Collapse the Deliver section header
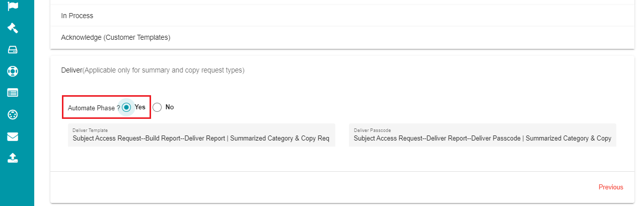 [x=342, y=70]
